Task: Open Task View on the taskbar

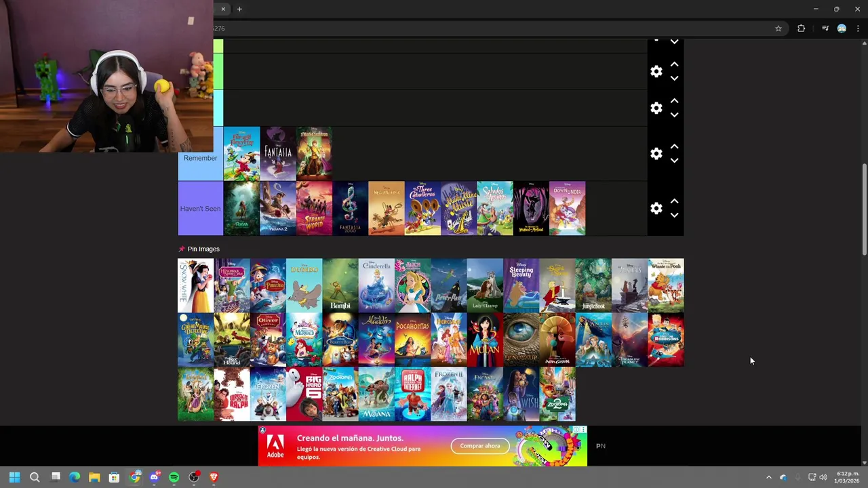Action: (x=56, y=477)
